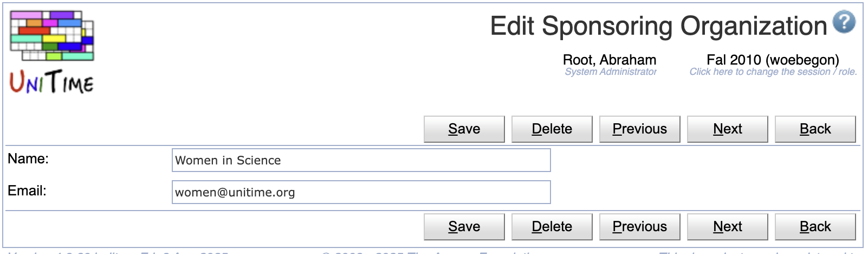This screenshot has width=868, height=254.
Task: Click the Root, Abraham user name
Action: 610,60
